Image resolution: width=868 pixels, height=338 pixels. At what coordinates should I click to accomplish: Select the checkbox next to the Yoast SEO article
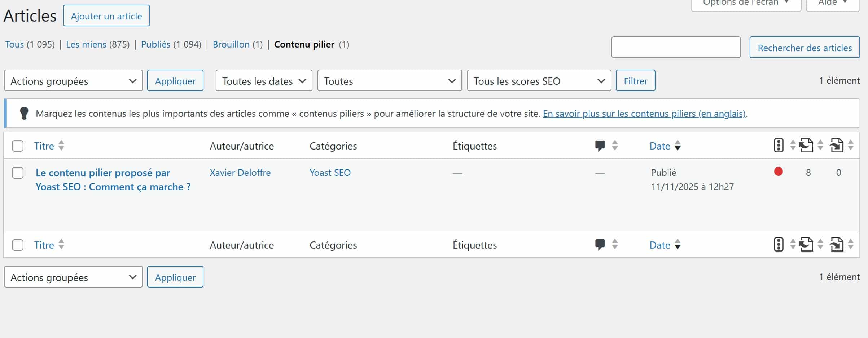(17, 173)
